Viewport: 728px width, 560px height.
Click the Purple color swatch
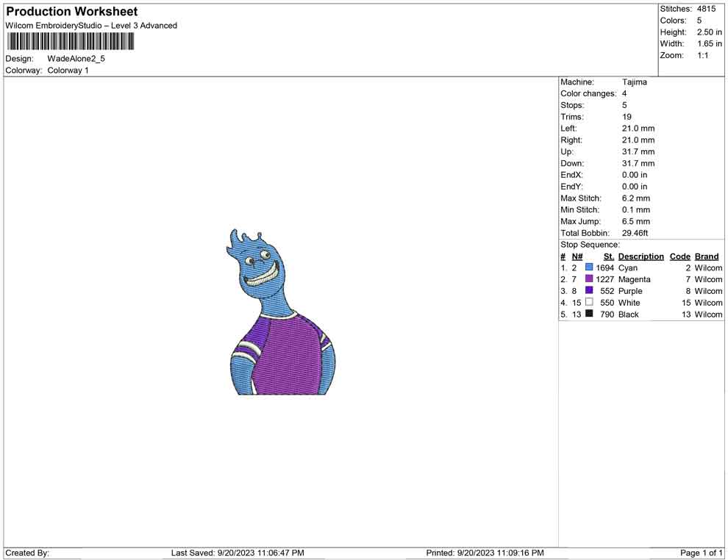[589, 290]
